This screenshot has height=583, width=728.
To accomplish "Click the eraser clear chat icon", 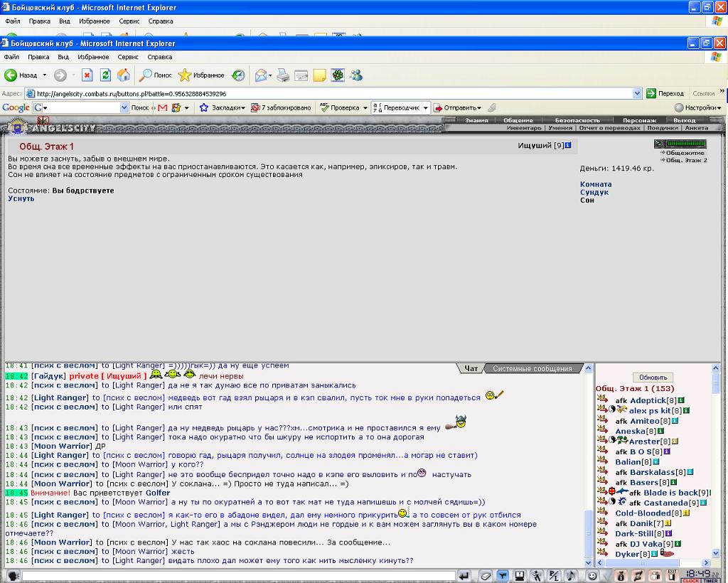I will tap(486, 576).
